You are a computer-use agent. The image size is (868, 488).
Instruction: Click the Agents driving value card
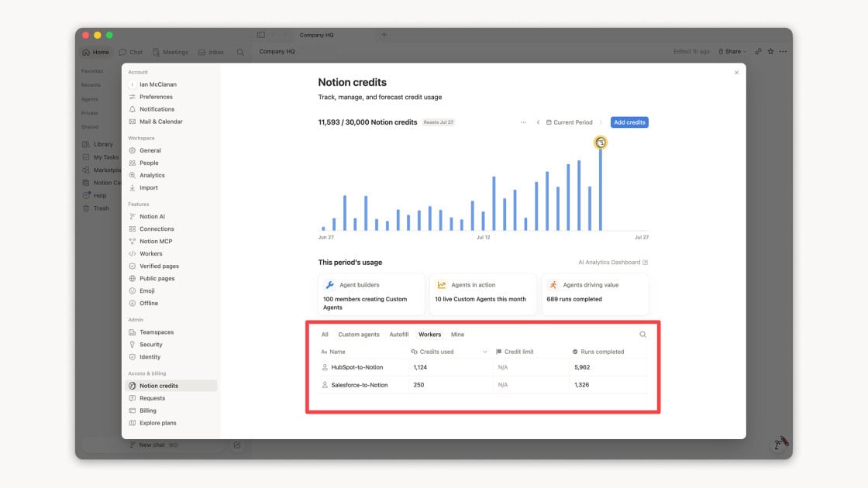point(595,294)
